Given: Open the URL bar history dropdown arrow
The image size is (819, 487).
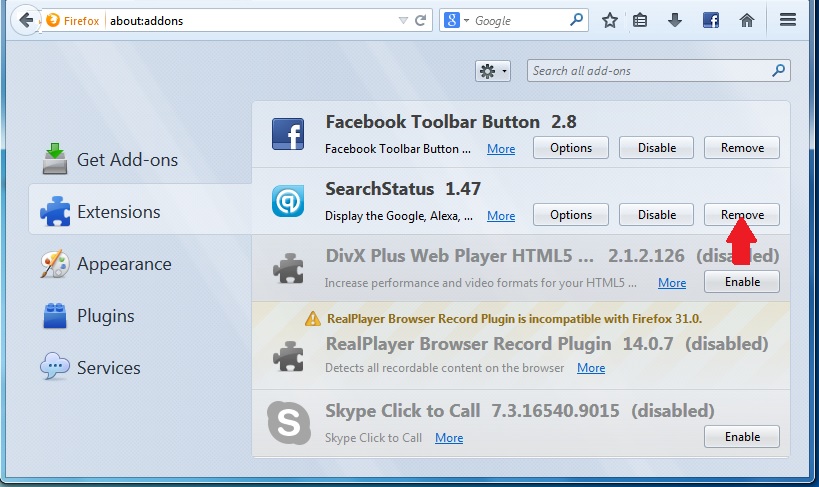Looking at the screenshot, I should pos(403,20).
